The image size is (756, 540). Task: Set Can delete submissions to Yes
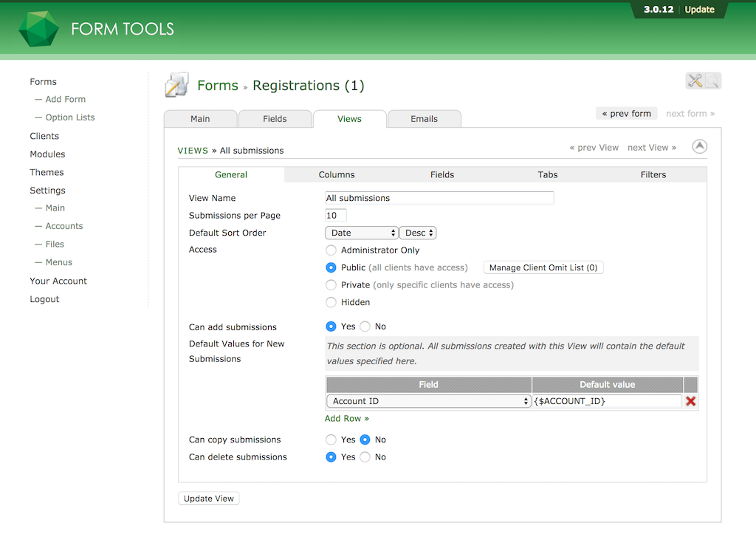pyautogui.click(x=331, y=457)
